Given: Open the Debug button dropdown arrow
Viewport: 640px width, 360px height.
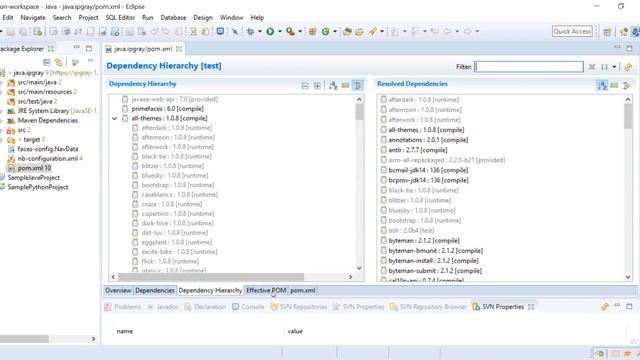Looking at the screenshot, I should pos(260,31).
